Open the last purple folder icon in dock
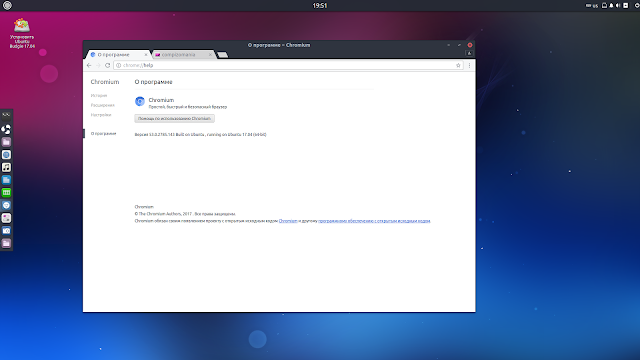The image size is (640, 360). pos(6,243)
